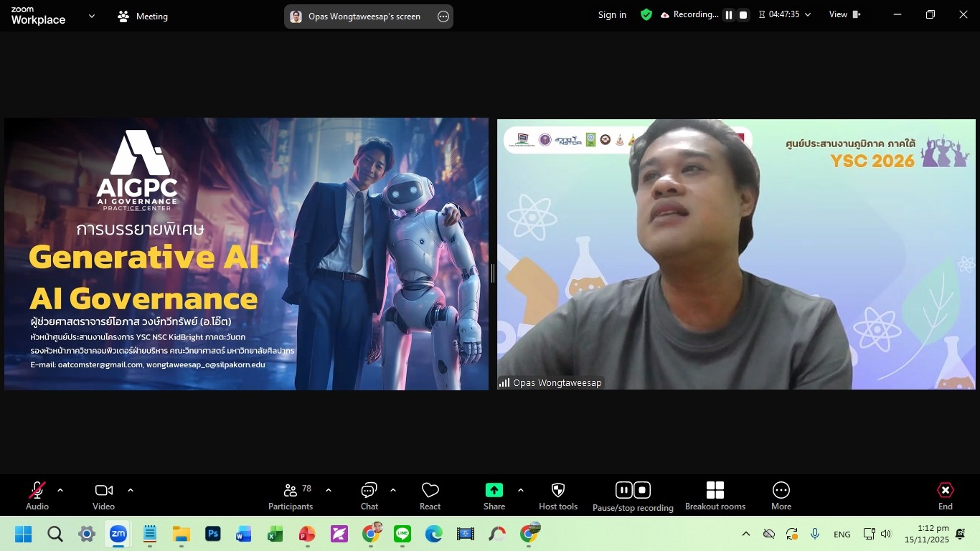The height and width of the screenshot is (551, 980).
Task: Click the Sign in link
Action: pos(612,14)
